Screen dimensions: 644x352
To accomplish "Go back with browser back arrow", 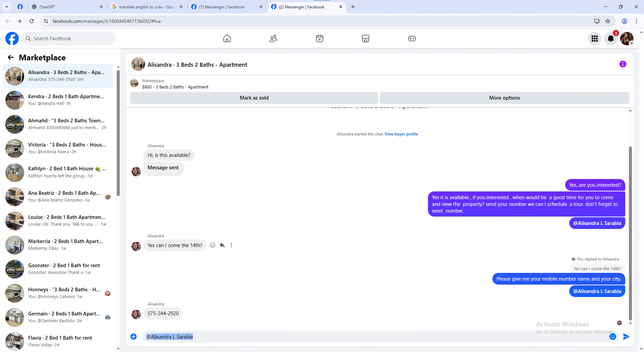I will coord(7,21).
